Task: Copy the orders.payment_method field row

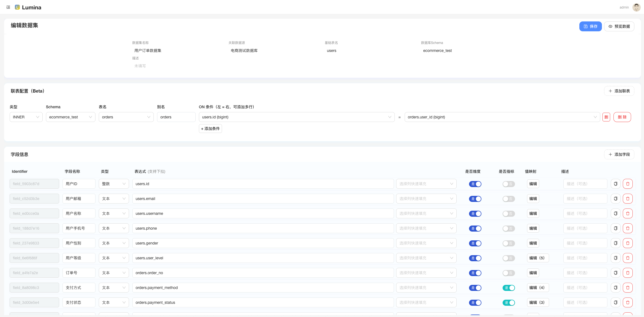Action: click(x=615, y=288)
